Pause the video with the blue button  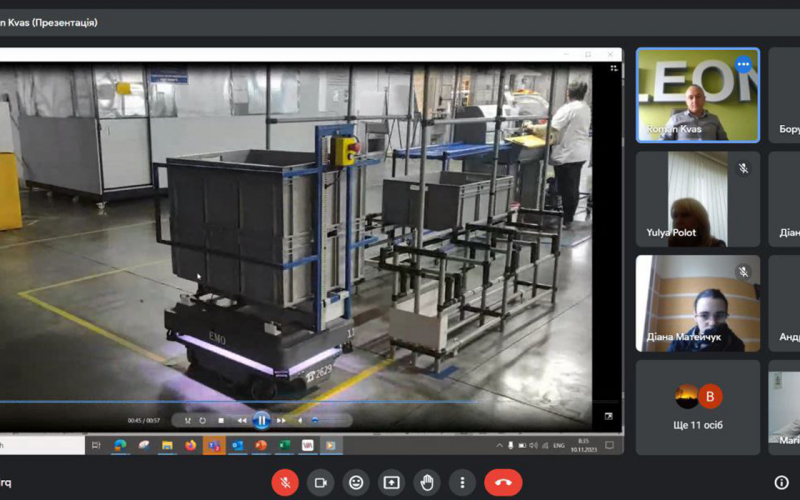pos(262,420)
